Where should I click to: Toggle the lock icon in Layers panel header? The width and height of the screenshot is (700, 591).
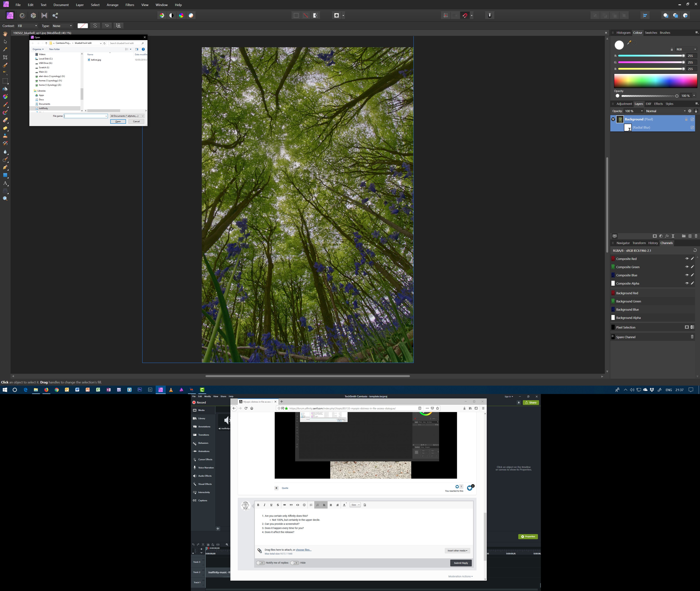coord(696,111)
